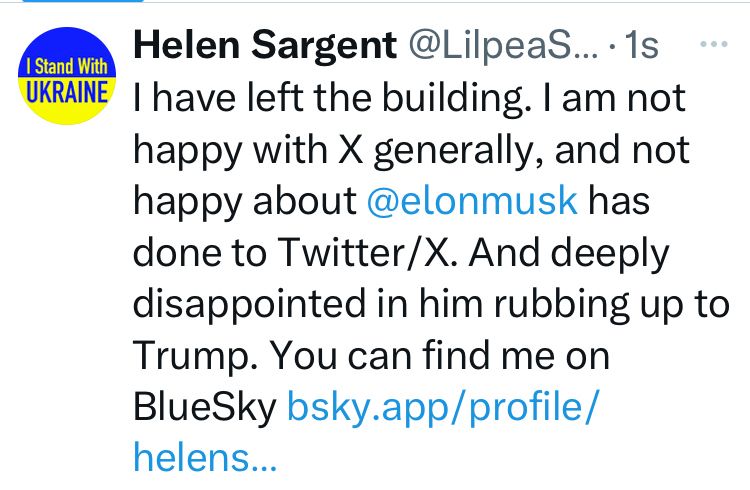Image resolution: width=750 pixels, height=490 pixels.
Task: Click the word "Trump" in the tweet
Action: pos(192,356)
